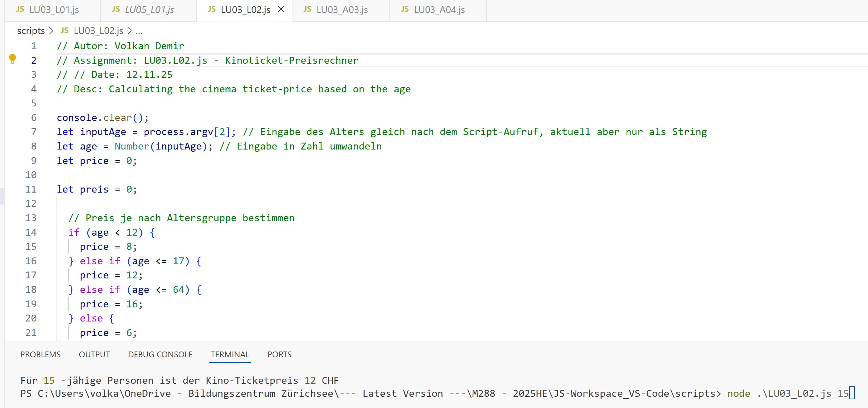Close the LU03_L02.js editor tab
This screenshot has width=868, height=408.
pyautogui.click(x=281, y=9)
